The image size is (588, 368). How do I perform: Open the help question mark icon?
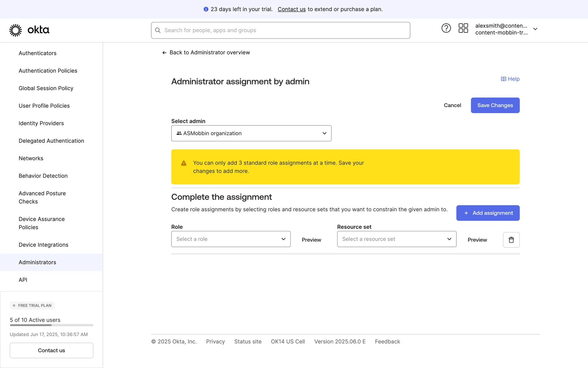point(446,28)
